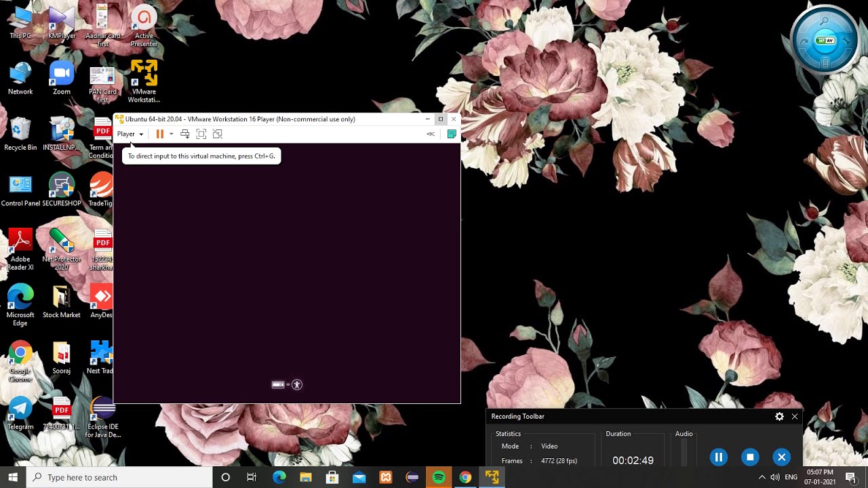Click inside the Ubuntu virtual machine display

click(x=287, y=272)
